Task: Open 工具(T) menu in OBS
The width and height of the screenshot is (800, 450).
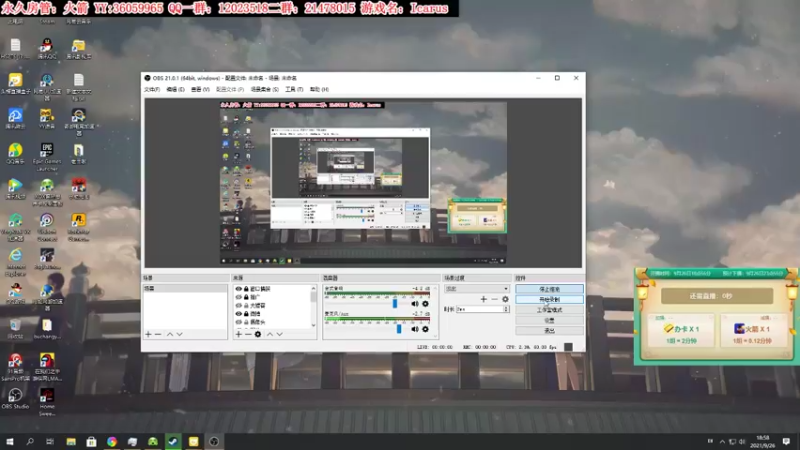Action: (294, 89)
